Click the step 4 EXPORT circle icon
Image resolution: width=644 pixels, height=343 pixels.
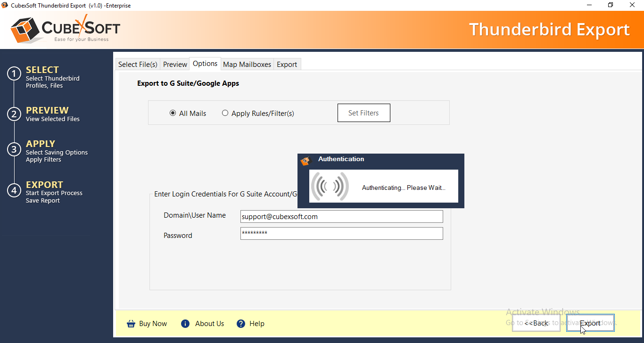(14, 190)
